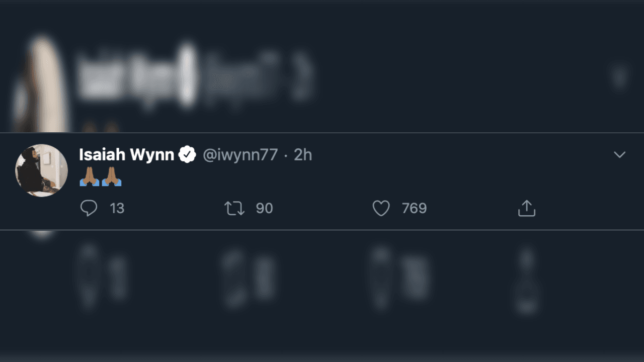Open Isaiah Wynn's profile picture
Image resolution: width=644 pixels, height=362 pixels.
click(42, 170)
